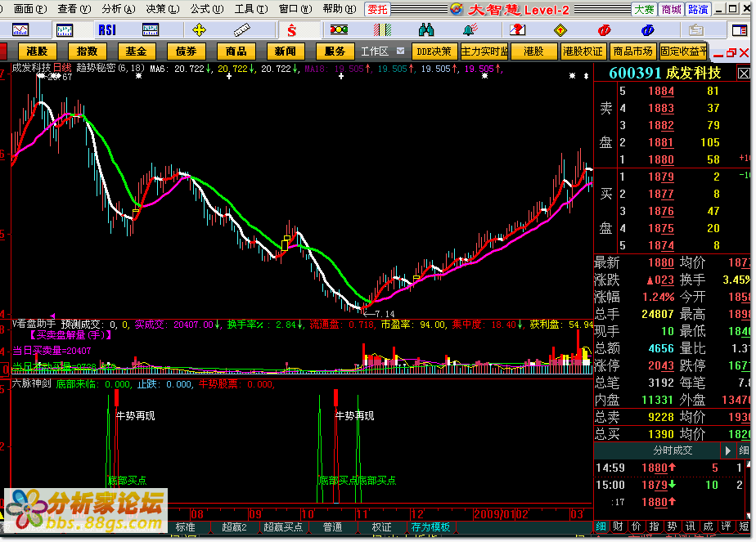Open the DDE决策 workspace button
Image resolution: width=756 pixels, height=542 pixels.
(434, 51)
